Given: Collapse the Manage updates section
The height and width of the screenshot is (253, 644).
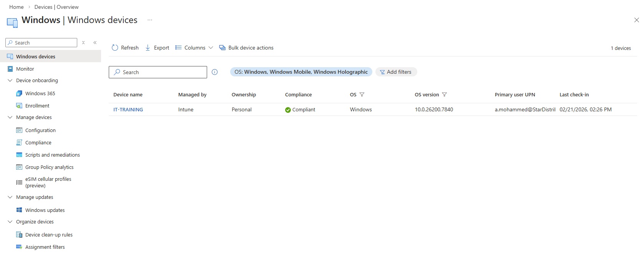Looking at the screenshot, I should [10, 197].
